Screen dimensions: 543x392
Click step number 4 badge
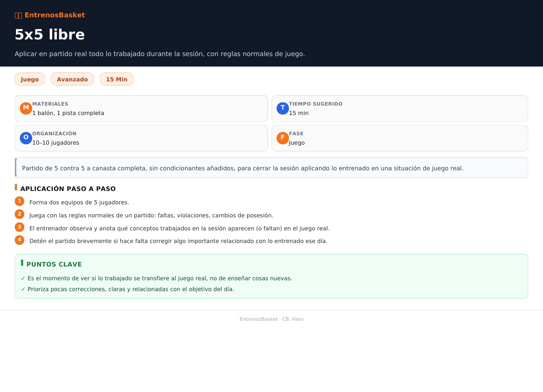click(20, 240)
